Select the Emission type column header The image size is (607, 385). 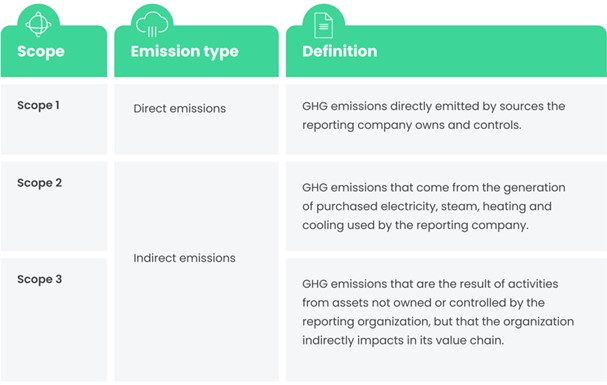[184, 51]
